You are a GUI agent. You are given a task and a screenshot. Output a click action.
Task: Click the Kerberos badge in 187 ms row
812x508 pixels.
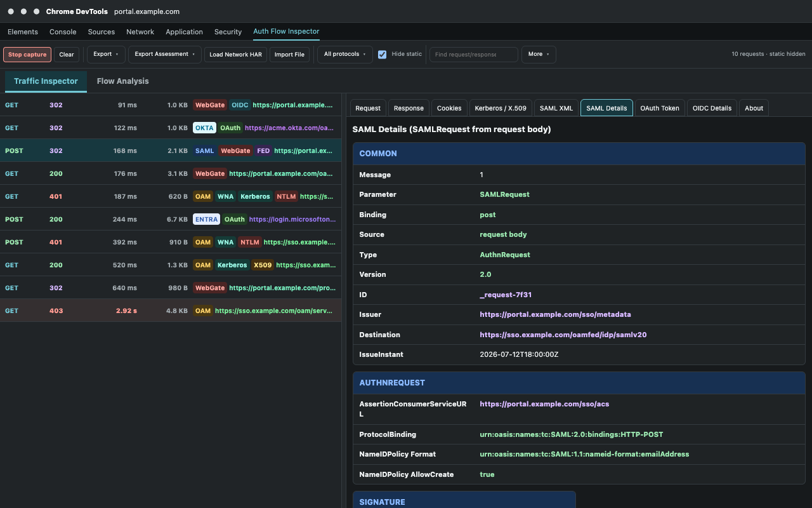click(255, 196)
